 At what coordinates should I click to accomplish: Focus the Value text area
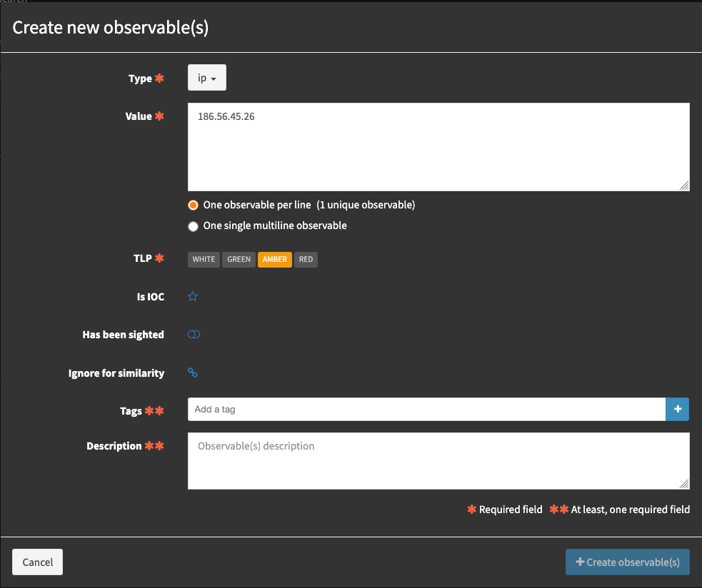(x=438, y=147)
